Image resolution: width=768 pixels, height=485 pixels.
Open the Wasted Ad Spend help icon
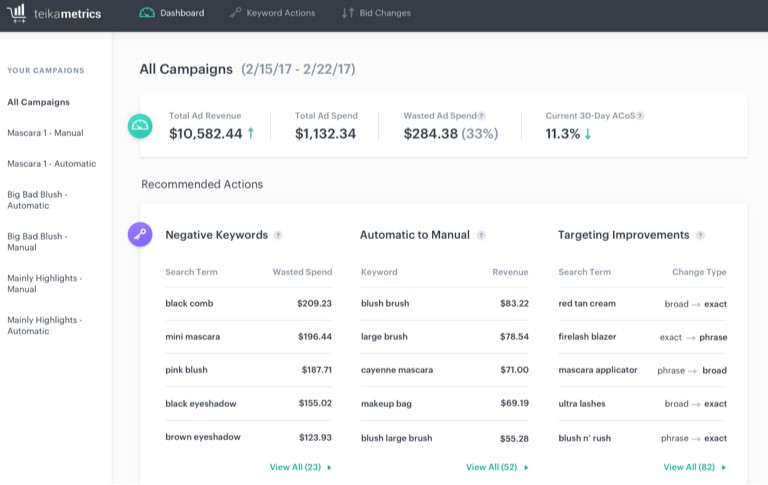[x=481, y=116]
